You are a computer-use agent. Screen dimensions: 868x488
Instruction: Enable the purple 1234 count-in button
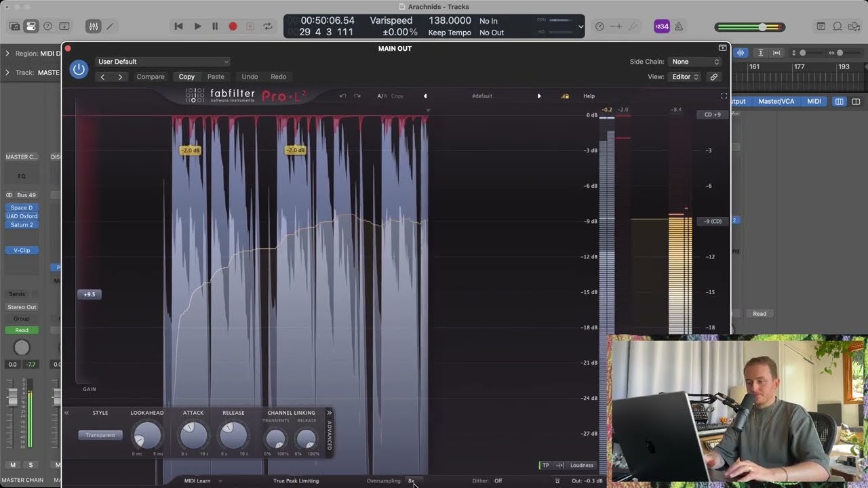(661, 26)
